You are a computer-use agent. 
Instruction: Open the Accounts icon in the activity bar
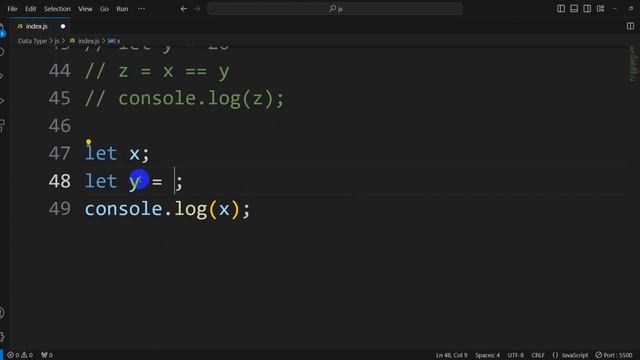pyautogui.click(x=2, y=313)
